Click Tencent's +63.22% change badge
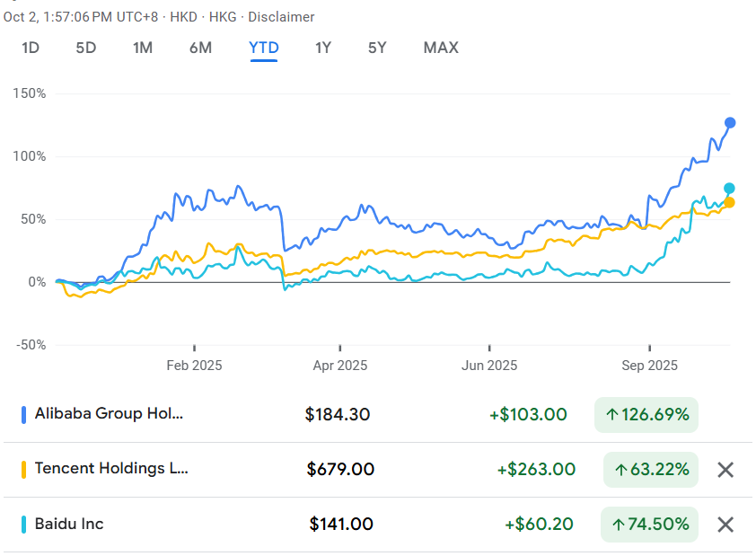 tap(651, 469)
